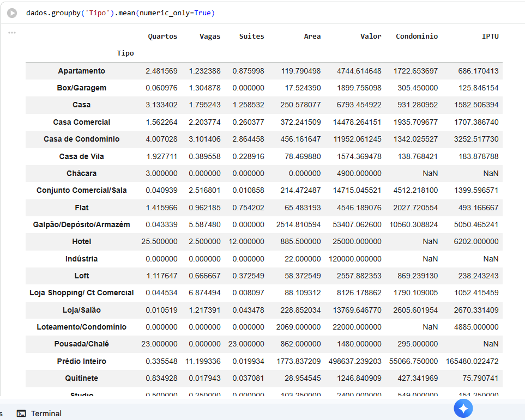Click Galpão Valor value 53407.062600
This screenshot has height=420, width=525.
click(x=357, y=224)
